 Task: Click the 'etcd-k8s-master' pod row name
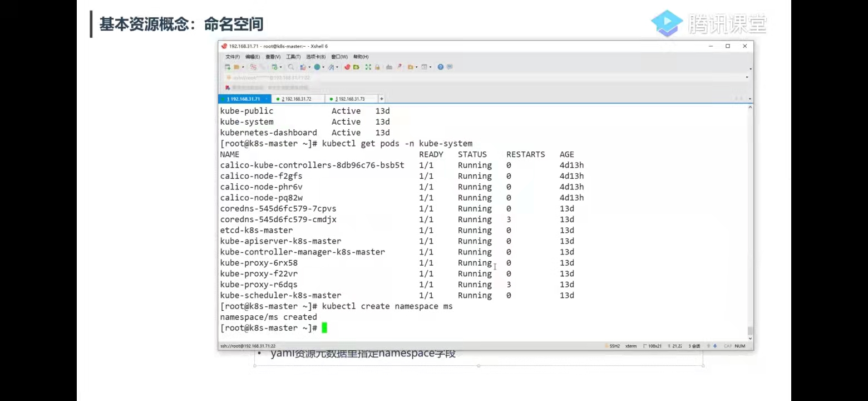click(x=257, y=231)
